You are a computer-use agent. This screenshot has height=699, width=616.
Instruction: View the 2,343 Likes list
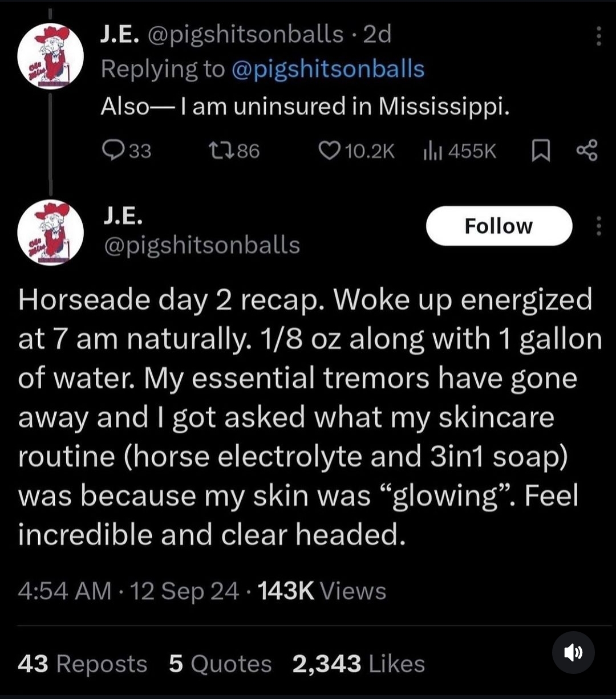(x=358, y=664)
